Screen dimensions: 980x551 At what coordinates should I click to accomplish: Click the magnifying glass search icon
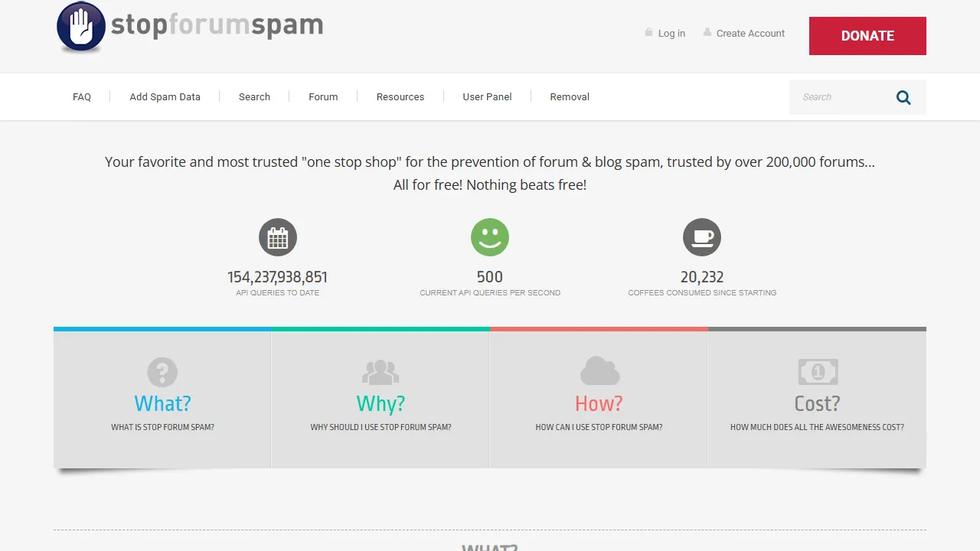[903, 97]
